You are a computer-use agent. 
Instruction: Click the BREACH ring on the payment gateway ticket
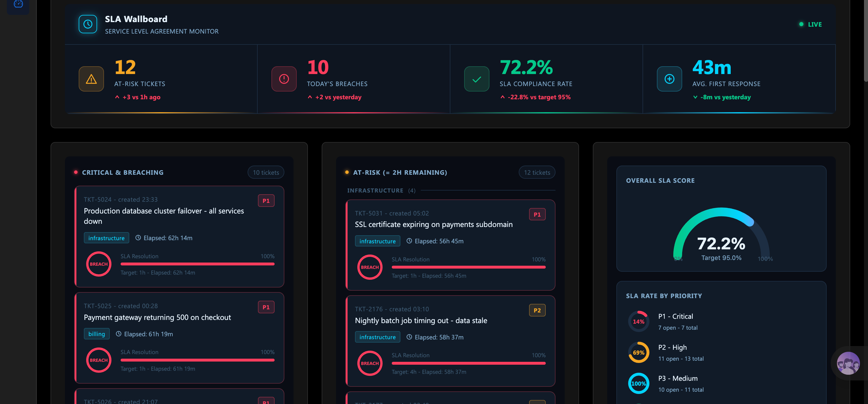point(99,360)
